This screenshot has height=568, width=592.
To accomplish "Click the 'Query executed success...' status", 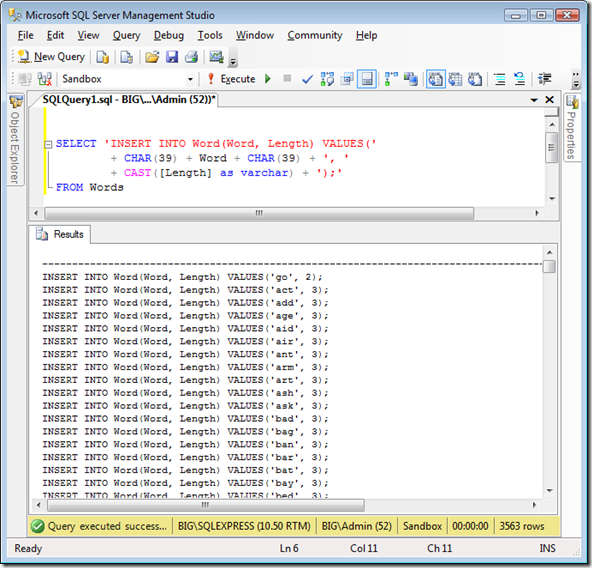I will point(100,526).
